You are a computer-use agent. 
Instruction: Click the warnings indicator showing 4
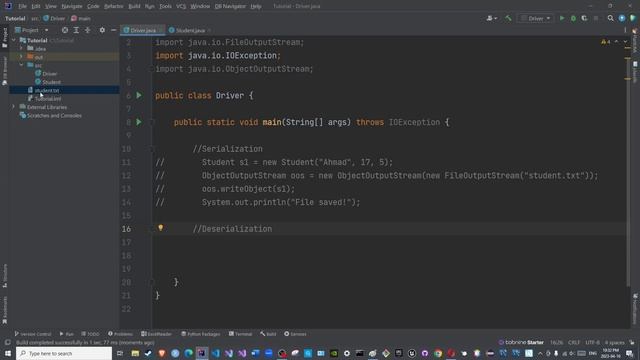pyautogui.click(x=606, y=42)
